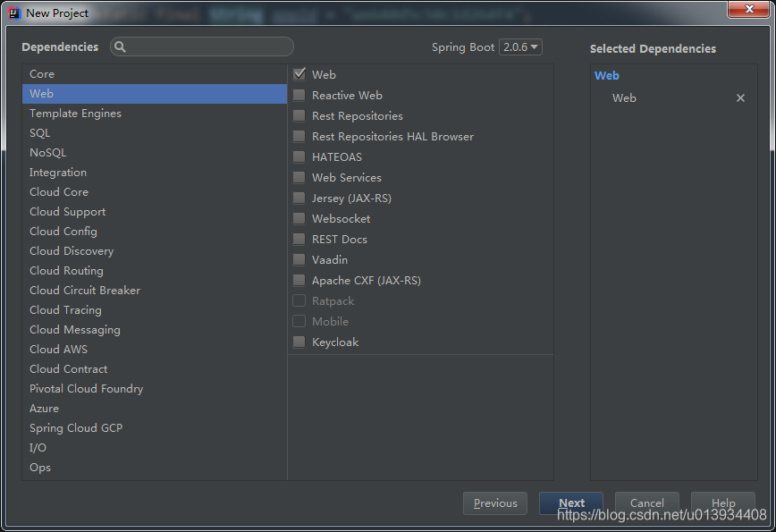
Task: Uncheck the Web dependency checkbox
Action: click(x=299, y=74)
